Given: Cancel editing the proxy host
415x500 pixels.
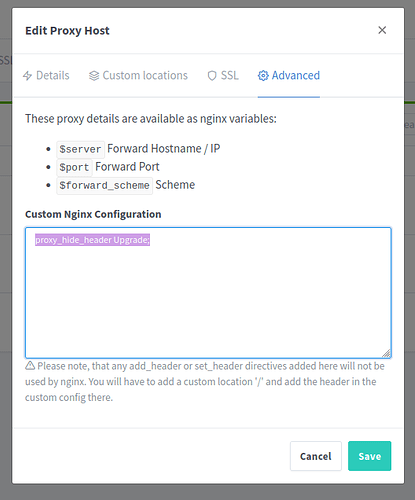Looking at the screenshot, I should coord(316,456).
